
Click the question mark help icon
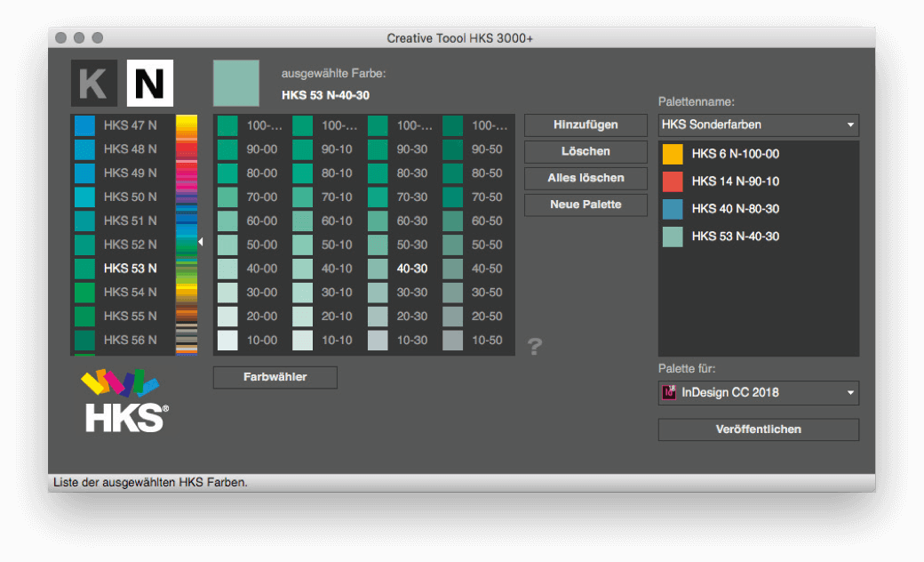[534, 347]
